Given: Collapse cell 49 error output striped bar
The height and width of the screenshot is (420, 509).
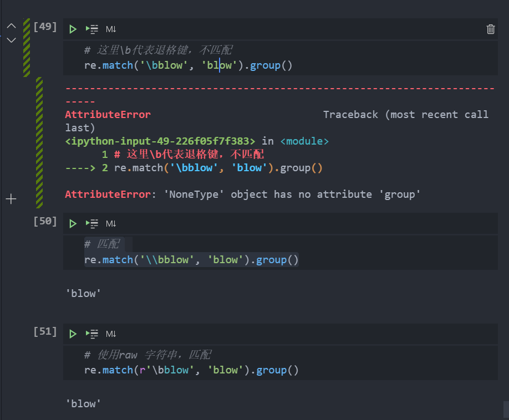Looking at the screenshot, I should pyautogui.click(x=39, y=142).
